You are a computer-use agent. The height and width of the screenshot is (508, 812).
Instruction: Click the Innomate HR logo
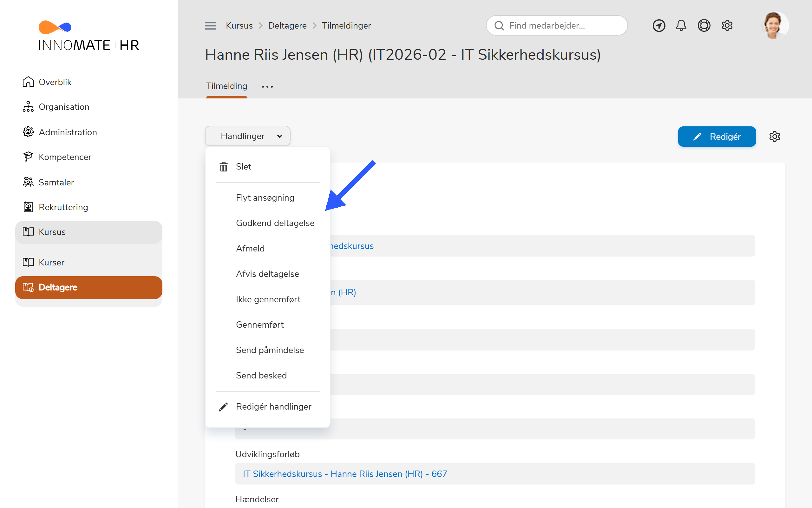coord(89,36)
